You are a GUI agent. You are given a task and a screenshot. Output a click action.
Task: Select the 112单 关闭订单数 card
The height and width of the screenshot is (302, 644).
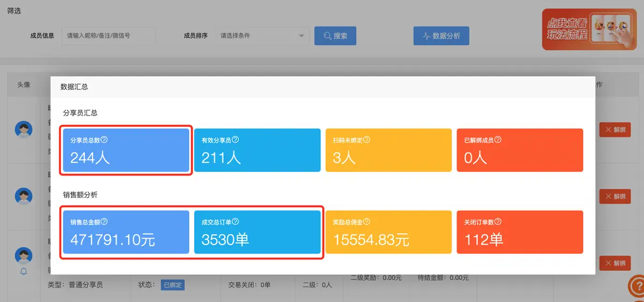519,232
